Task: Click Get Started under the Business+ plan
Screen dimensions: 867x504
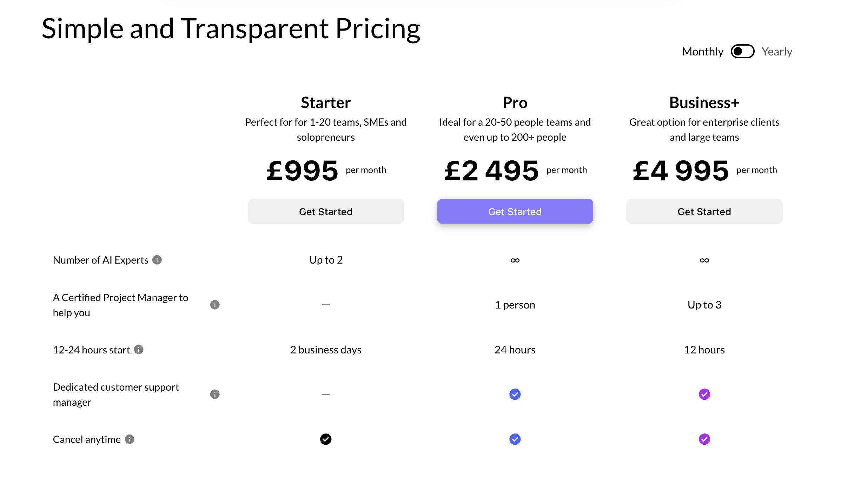Action: [704, 211]
